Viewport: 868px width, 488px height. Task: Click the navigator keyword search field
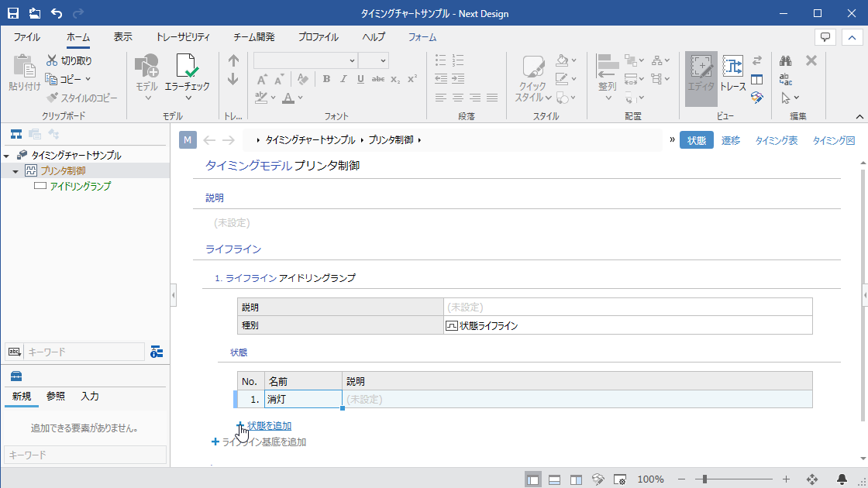pyautogui.click(x=84, y=352)
